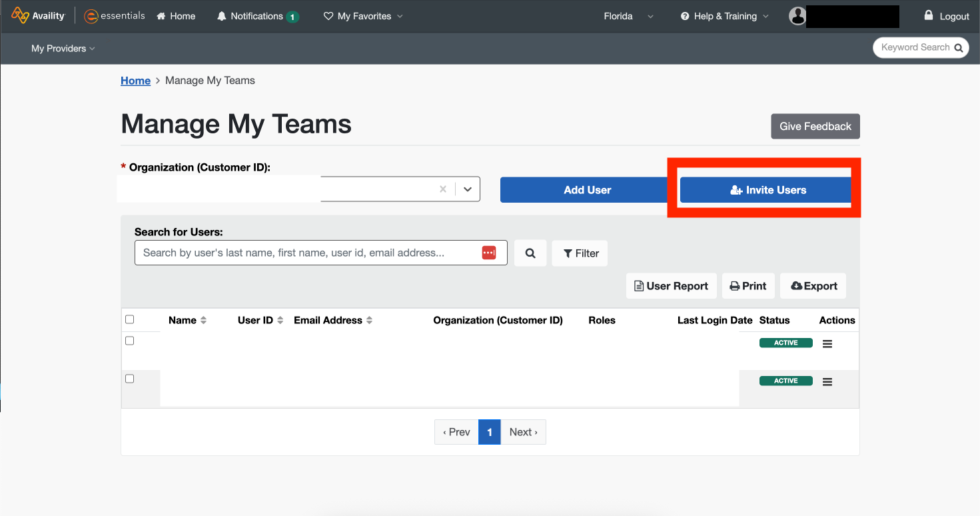The image size is (980, 516).
Task: Select page 1 in pagination
Action: 490,432
